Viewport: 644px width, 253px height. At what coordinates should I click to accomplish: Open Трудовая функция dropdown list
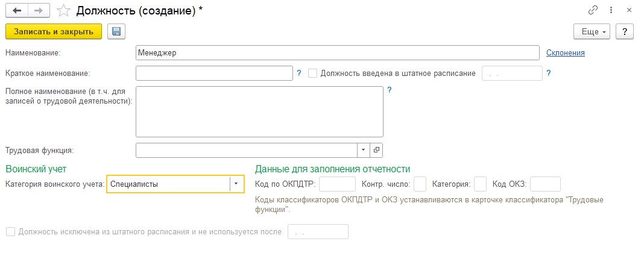click(363, 150)
